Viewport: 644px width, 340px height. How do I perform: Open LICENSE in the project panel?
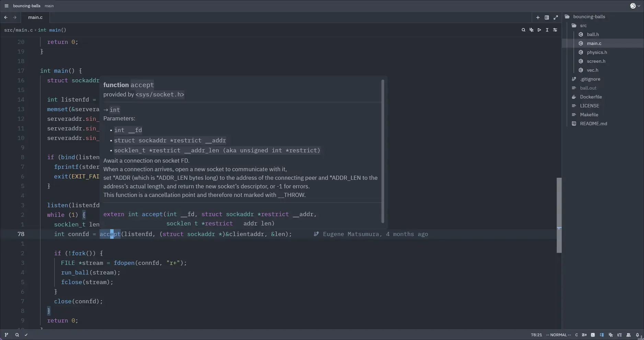(589, 106)
